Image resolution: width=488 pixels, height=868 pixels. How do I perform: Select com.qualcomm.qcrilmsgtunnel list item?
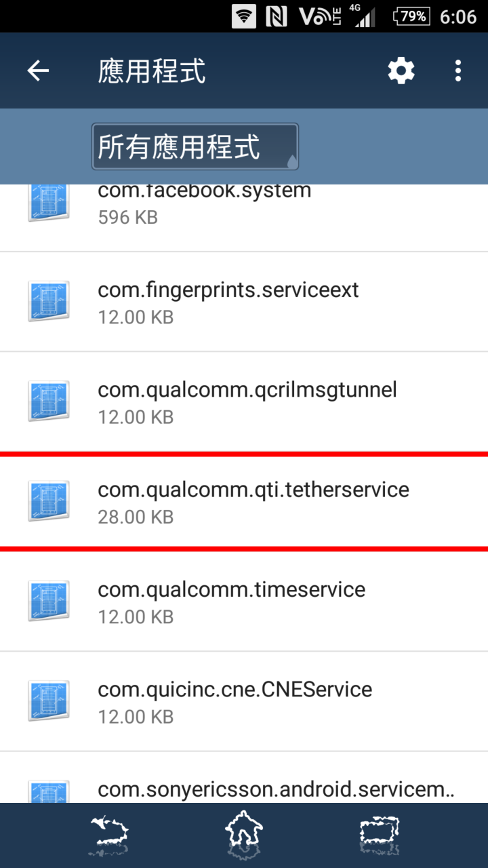[244, 401]
